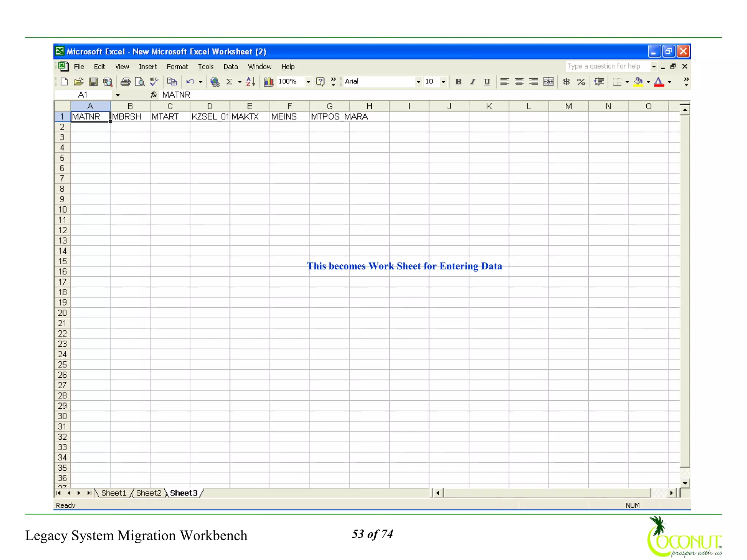Open the Format menu

tap(177, 67)
